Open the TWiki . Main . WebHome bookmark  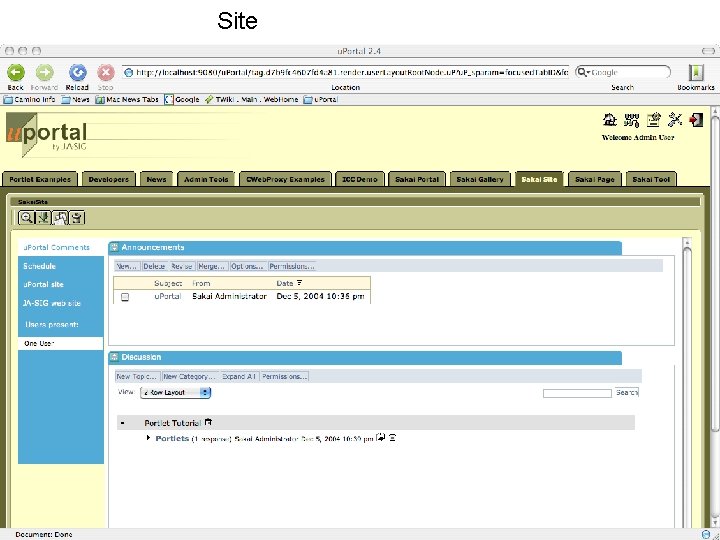252,100
